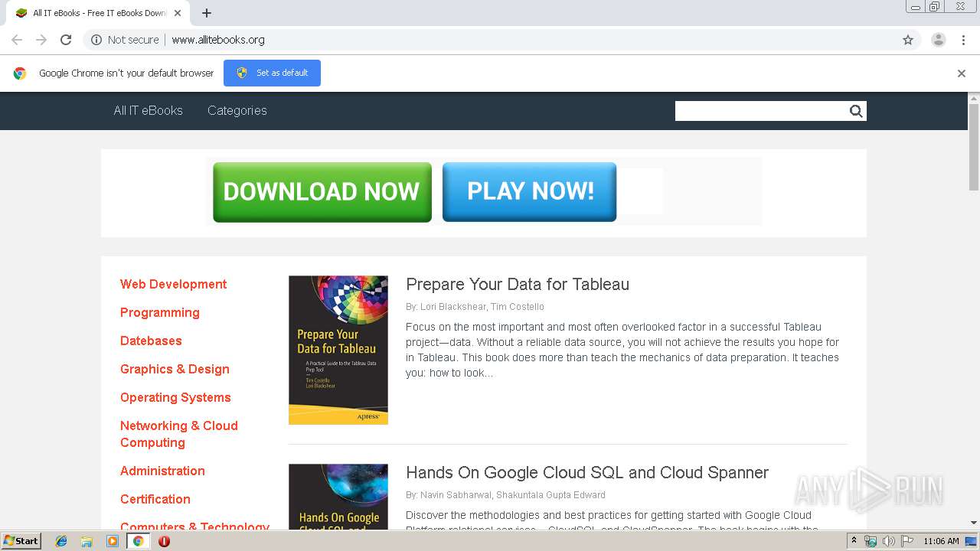Viewport: 980px width, 551px height.
Task: Click the browser back arrow
Action: [17, 40]
